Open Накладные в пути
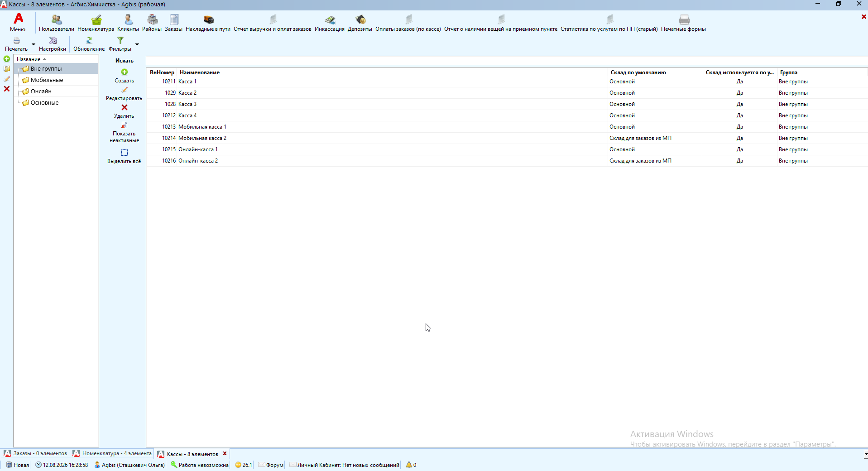868x471 pixels. click(x=208, y=23)
